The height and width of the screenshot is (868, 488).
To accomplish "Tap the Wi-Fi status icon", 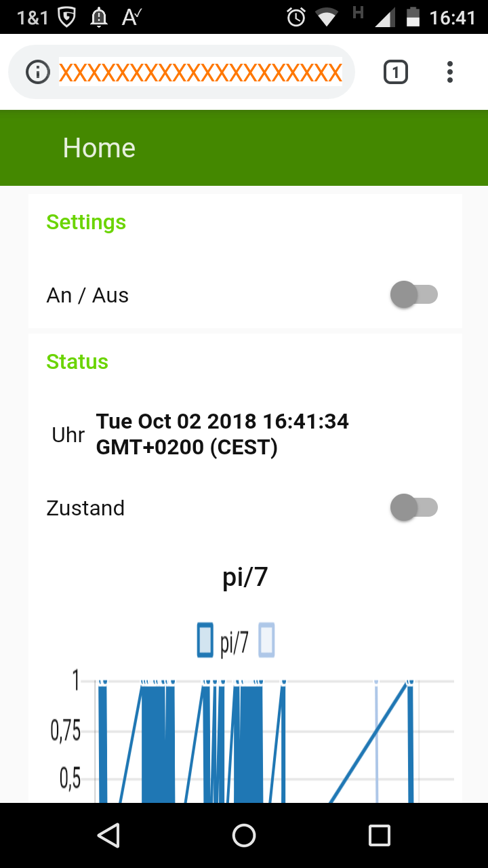I will click(327, 17).
